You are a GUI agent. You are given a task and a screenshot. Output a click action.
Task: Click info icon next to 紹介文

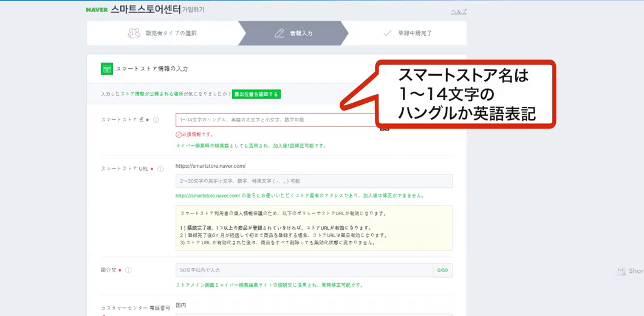point(128,270)
